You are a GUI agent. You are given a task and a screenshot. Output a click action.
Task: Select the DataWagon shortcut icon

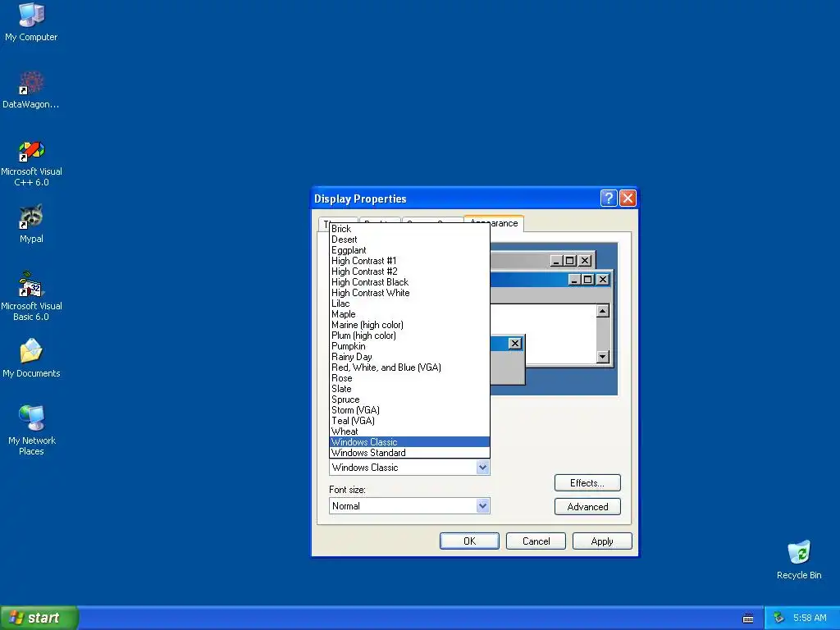[31, 89]
